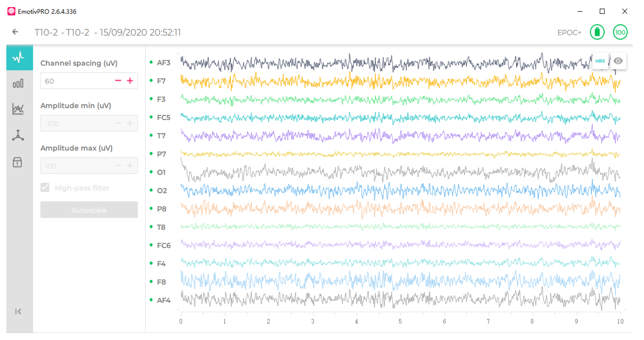Open the raw EEG waveform view
The image size is (644, 340).
pyautogui.click(x=18, y=58)
